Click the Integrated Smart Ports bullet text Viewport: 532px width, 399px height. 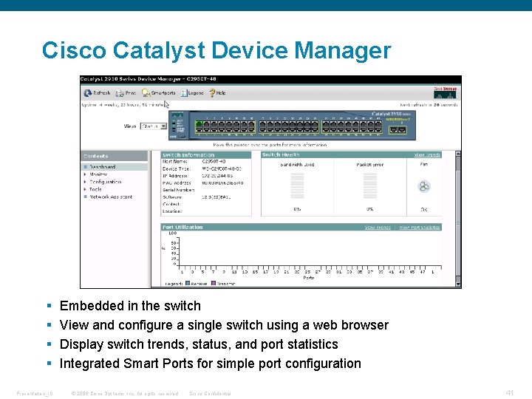point(211,364)
